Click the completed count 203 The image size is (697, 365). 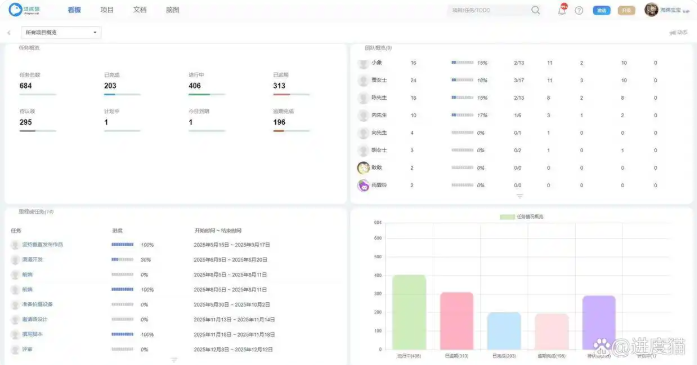pyautogui.click(x=110, y=86)
